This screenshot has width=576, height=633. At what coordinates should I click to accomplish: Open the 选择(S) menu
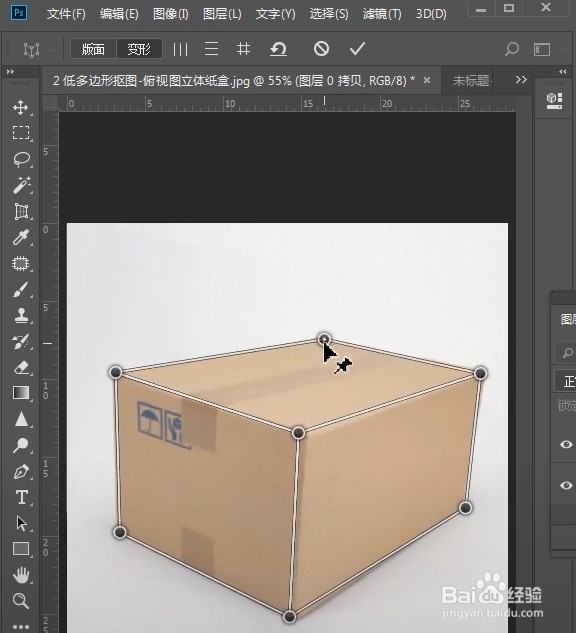(x=329, y=14)
